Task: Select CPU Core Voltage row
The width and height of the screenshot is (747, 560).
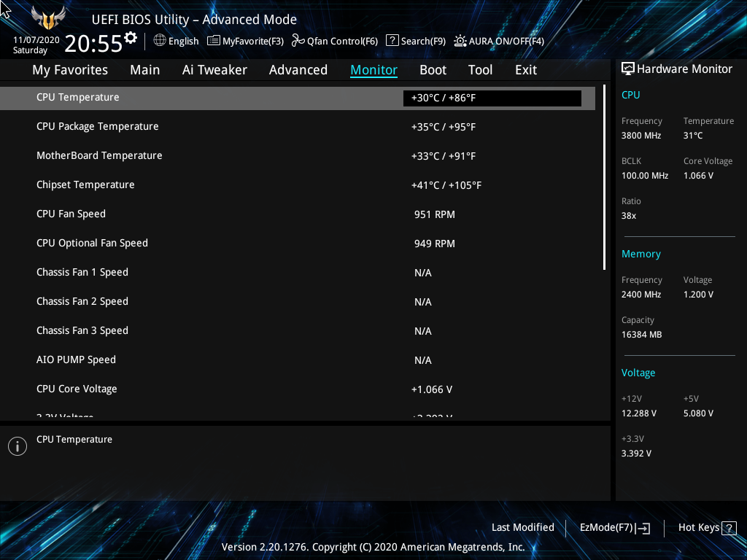Action: click(298, 389)
